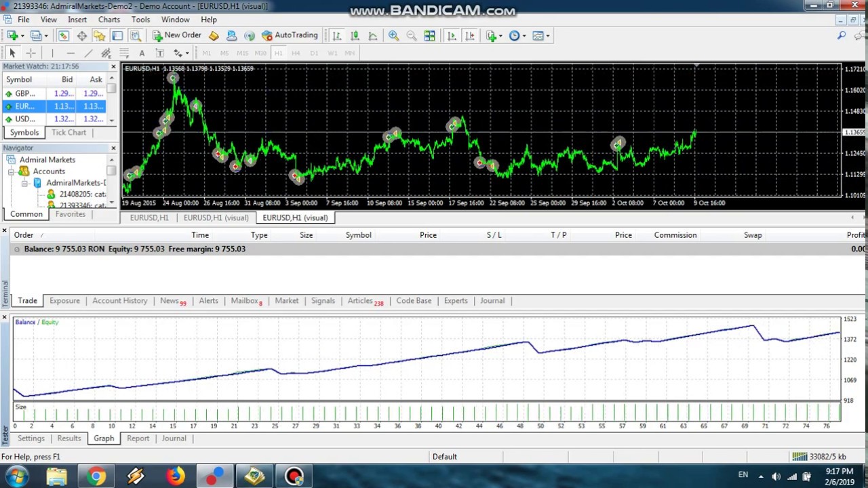This screenshot has width=868, height=488.
Task: Close the Market Watch panel
Action: tap(113, 66)
